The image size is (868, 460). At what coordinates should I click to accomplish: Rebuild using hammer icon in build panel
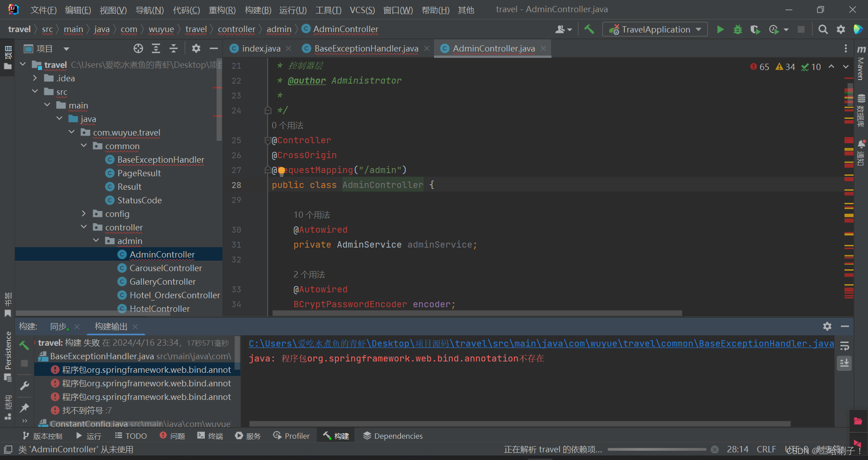pyautogui.click(x=24, y=346)
